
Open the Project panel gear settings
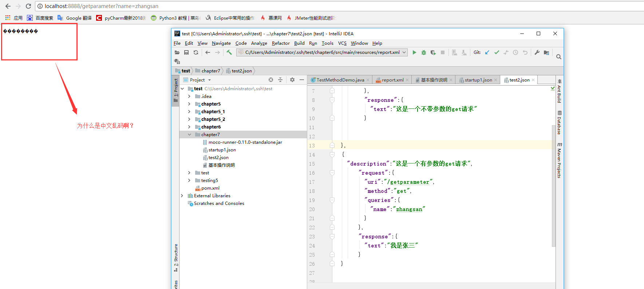292,80
